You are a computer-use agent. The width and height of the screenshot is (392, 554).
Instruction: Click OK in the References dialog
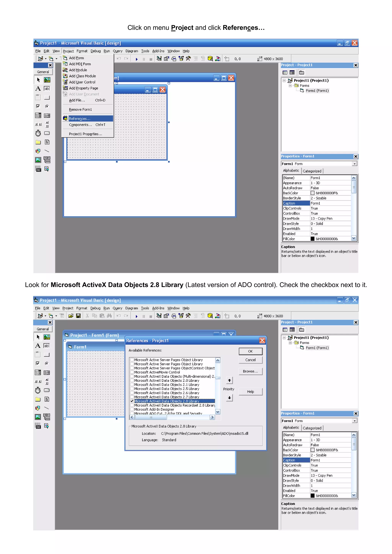pos(250,351)
